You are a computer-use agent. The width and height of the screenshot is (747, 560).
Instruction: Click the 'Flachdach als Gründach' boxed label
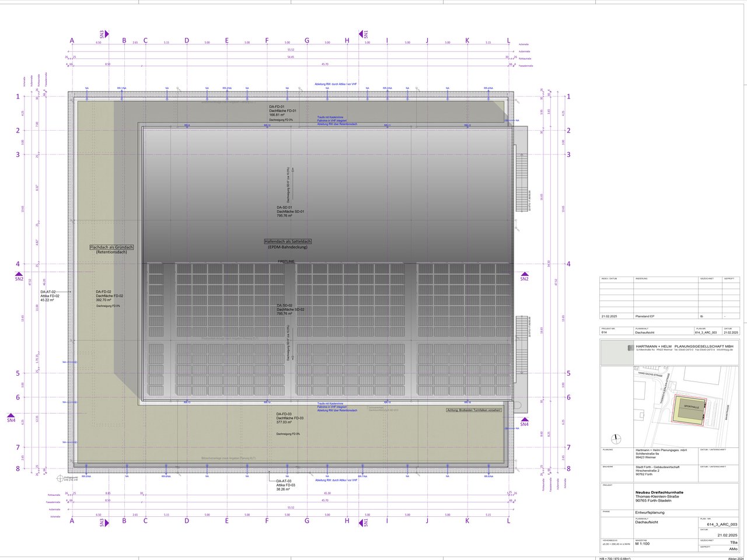pyautogui.click(x=111, y=247)
